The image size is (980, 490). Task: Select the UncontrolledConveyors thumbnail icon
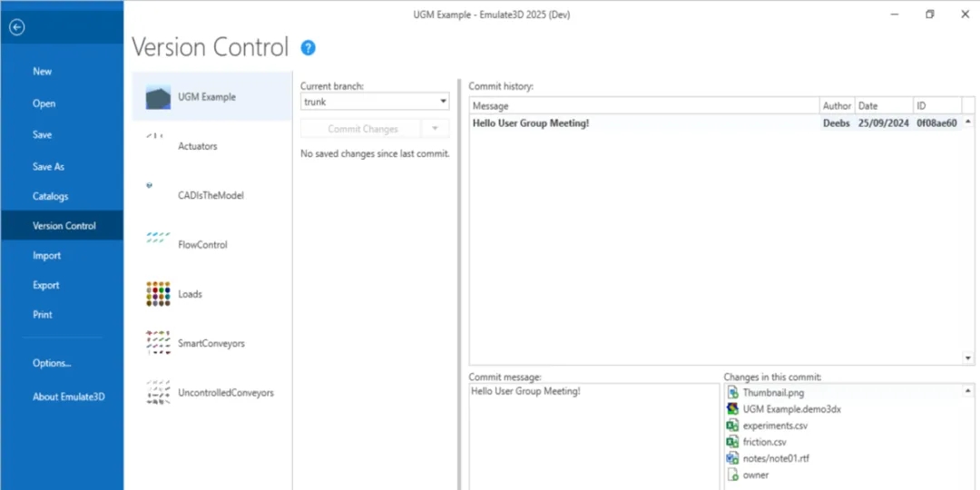pyautogui.click(x=158, y=393)
